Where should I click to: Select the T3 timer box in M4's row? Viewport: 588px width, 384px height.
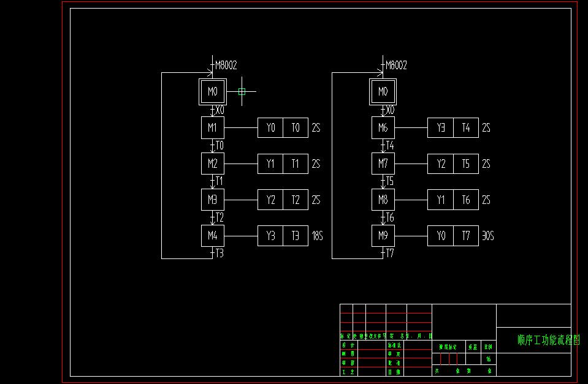296,236
